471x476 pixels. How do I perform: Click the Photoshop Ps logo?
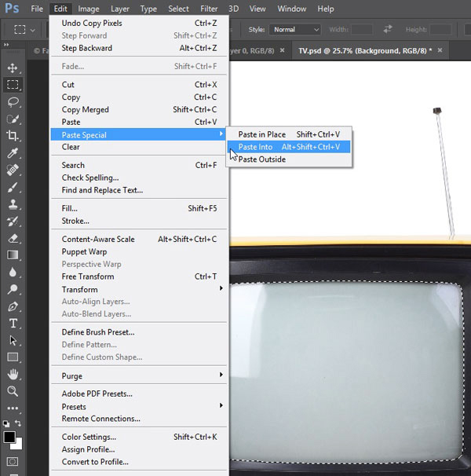[12, 8]
